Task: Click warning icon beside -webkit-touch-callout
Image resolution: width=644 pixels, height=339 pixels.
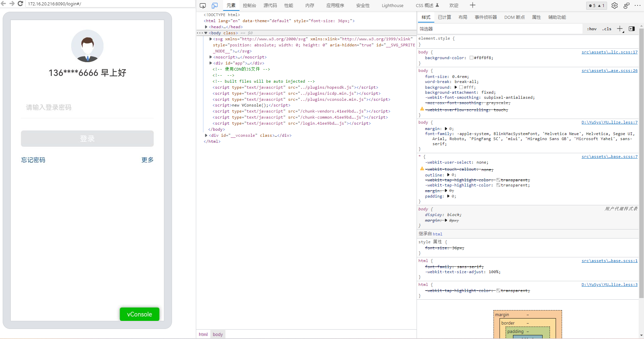Action: pyautogui.click(x=422, y=169)
